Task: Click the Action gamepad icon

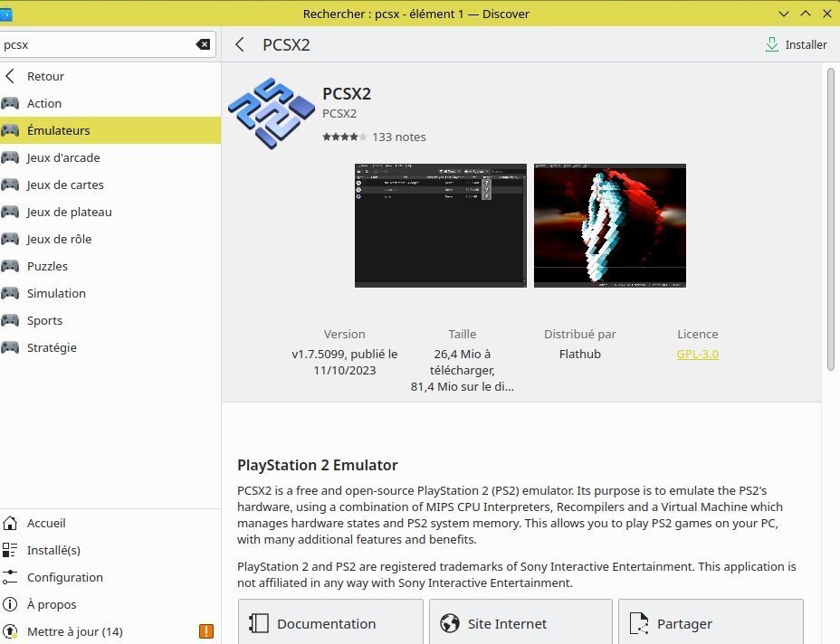Action: 10,103
